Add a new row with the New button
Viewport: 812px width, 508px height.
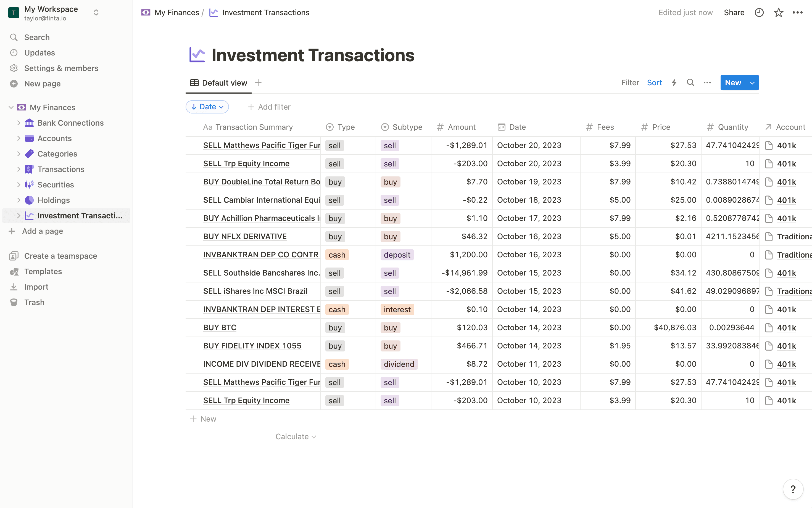(203, 419)
